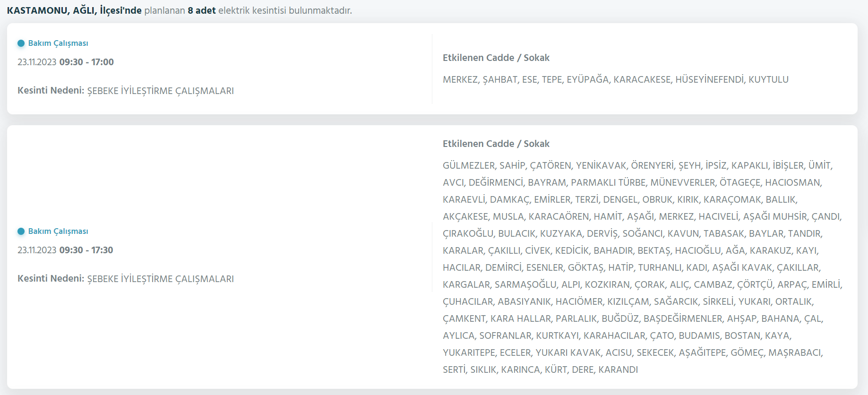Click second Bakım Çalışması label

coord(58,232)
